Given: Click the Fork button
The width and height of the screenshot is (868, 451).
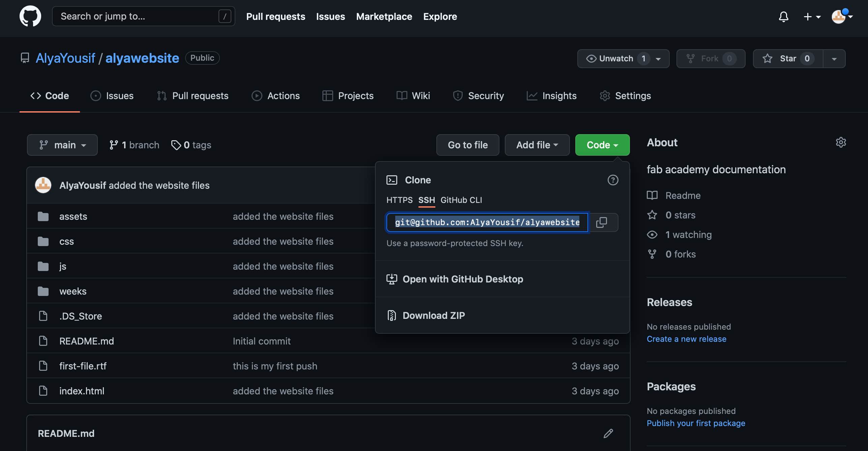Looking at the screenshot, I should 711,59.
